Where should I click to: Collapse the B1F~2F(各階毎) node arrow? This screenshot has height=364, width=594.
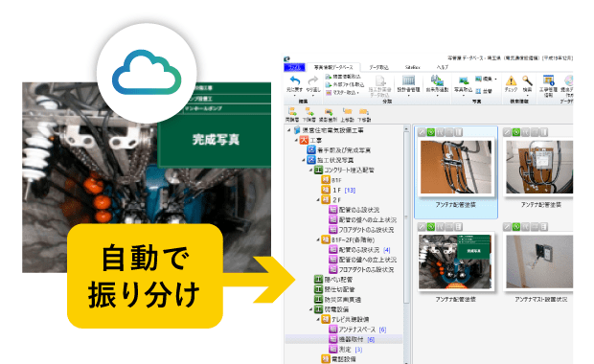[x=318, y=239]
